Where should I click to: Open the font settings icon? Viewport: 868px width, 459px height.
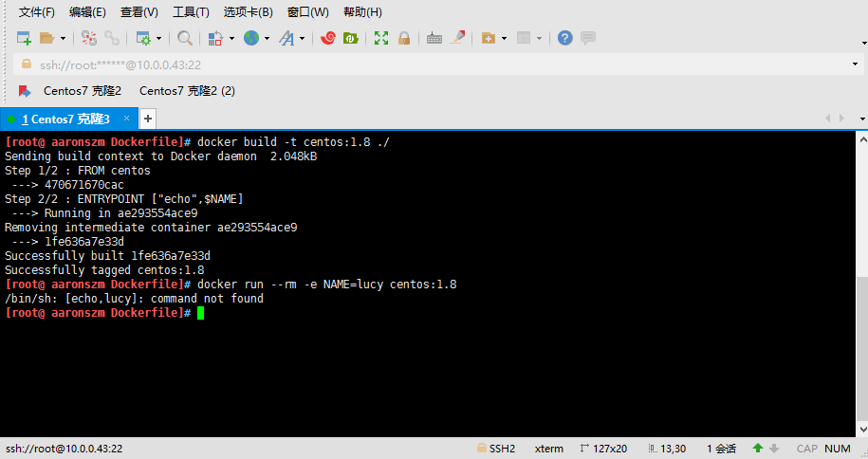click(x=286, y=38)
